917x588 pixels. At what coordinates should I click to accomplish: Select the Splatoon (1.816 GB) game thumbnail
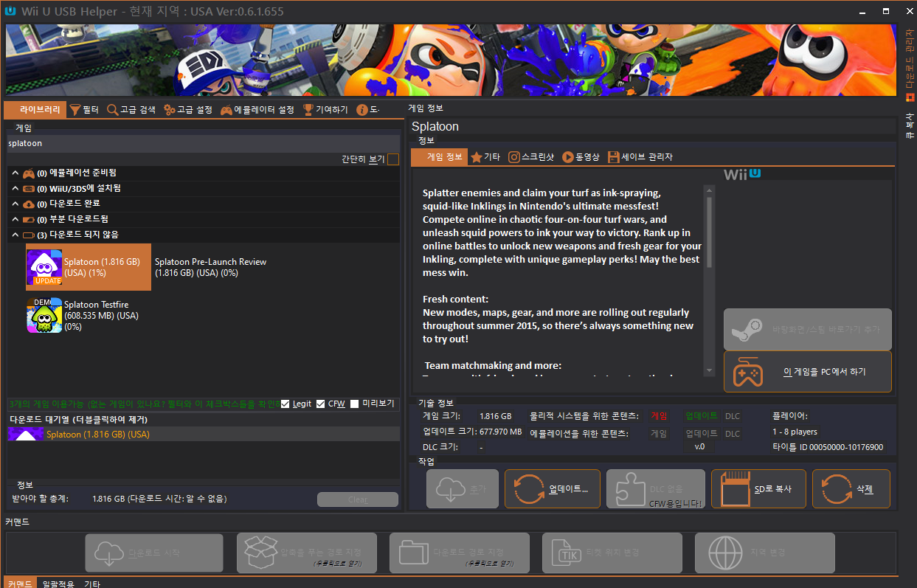point(44,267)
